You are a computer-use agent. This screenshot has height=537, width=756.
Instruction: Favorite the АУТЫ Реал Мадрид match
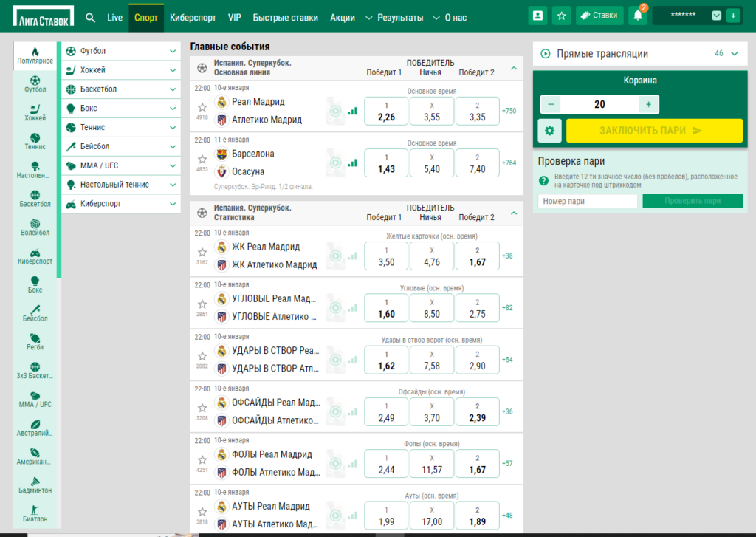click(202, 512)
